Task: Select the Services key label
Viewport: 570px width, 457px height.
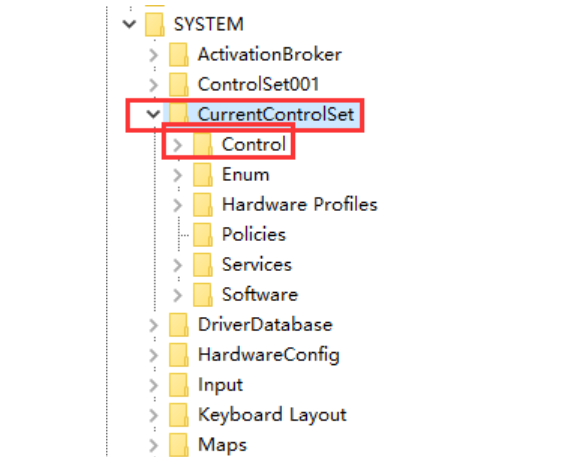Action: 257,264
